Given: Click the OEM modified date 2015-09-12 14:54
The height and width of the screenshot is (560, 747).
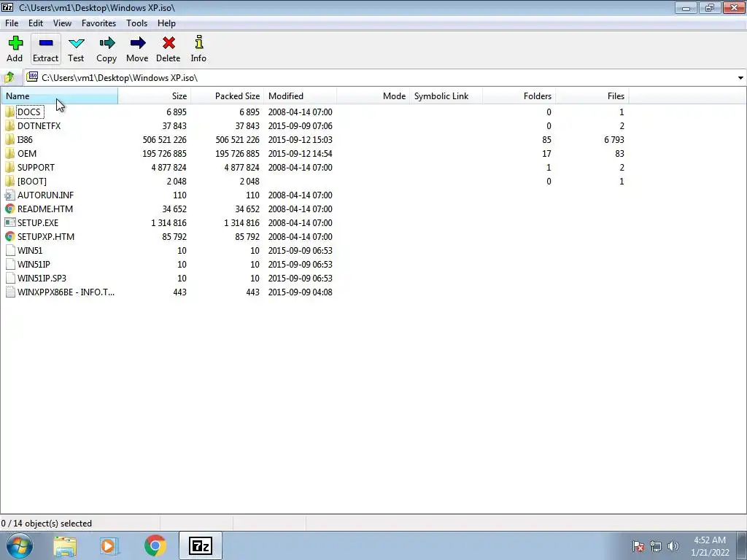Looking at the screenshot, I should (300, 153).
